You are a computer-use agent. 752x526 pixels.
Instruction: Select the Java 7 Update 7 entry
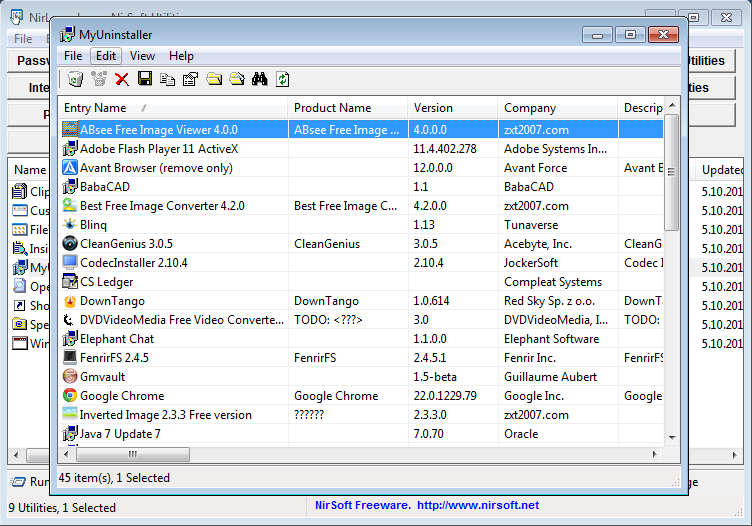pyautogui.click(x=120, y=434)
